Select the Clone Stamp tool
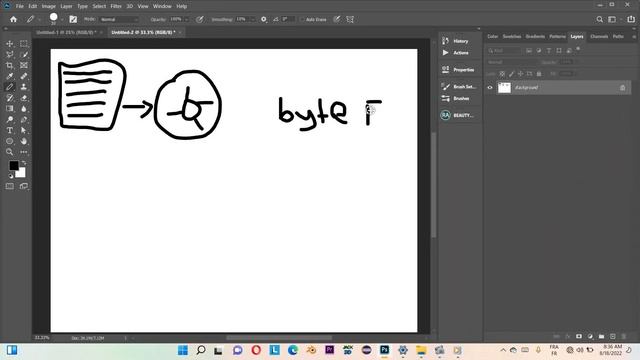Screen dimensions: 640x360 [x=24, y=87]
